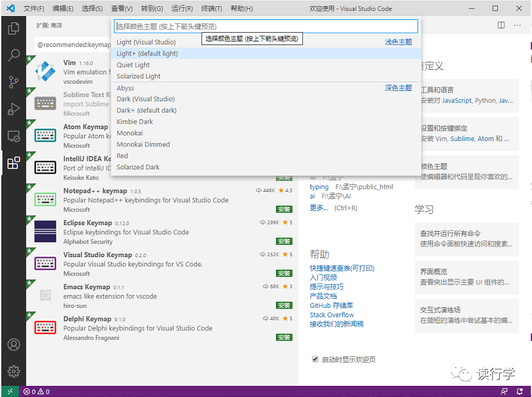This screenshot has height=397, width=532.
Task: Open the GitHub 存储库 link
Action: [x=331, y=305]
